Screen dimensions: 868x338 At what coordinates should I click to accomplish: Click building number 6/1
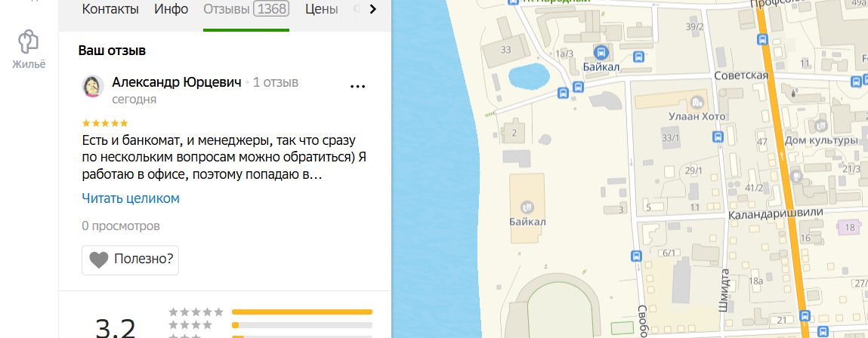669,253
